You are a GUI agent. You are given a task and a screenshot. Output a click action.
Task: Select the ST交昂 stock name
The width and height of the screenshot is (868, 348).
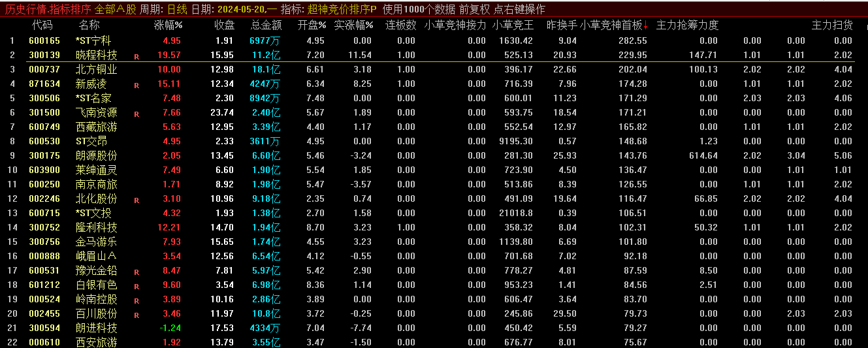click(91, 141)
